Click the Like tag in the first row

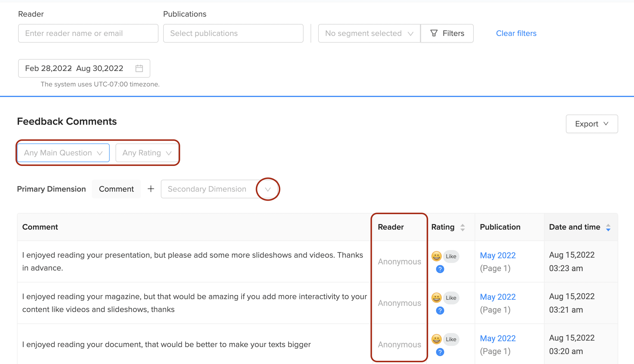(451, 256)
